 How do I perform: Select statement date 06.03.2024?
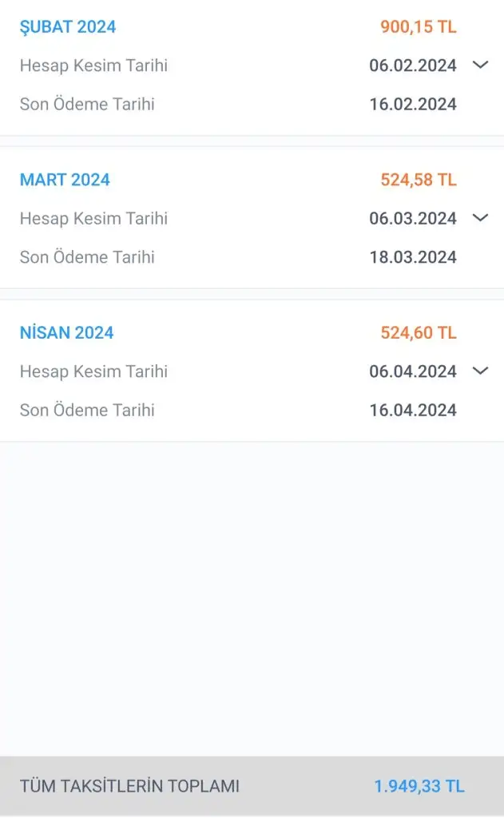click(413, 218)
